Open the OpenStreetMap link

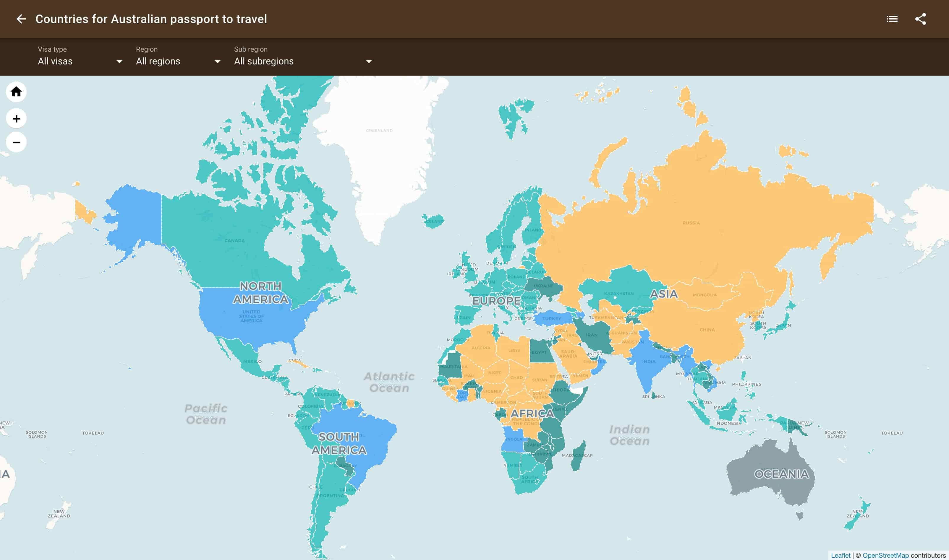tap(885, 555)
